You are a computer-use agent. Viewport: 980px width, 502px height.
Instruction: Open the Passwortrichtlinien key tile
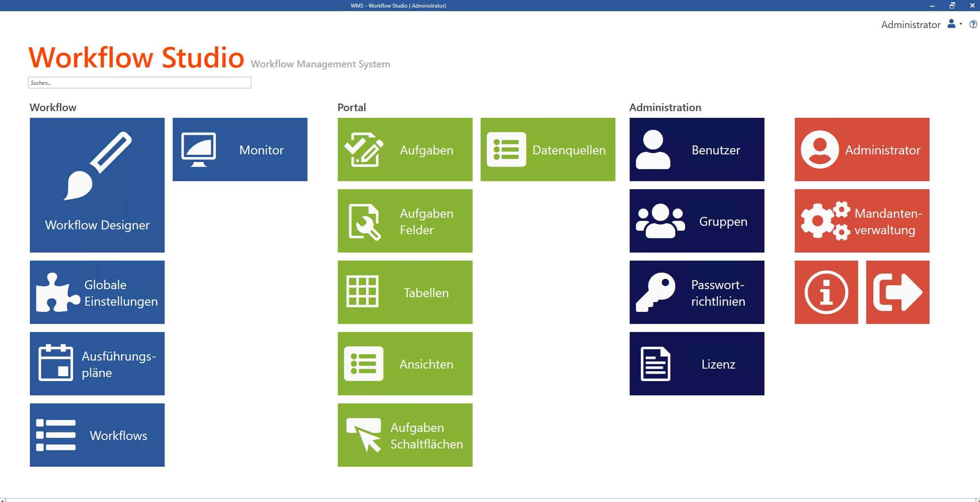697,292
